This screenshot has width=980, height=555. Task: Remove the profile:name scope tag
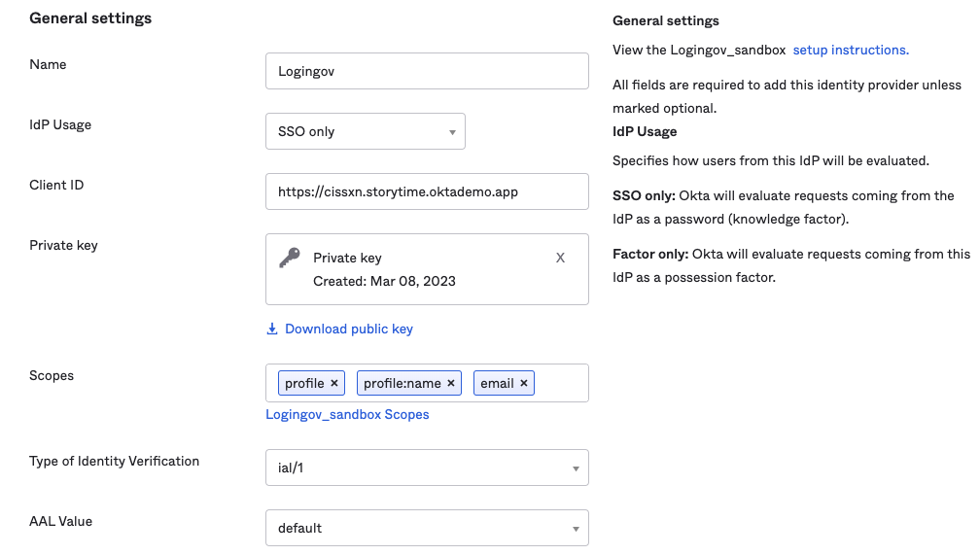coord(451,383)
